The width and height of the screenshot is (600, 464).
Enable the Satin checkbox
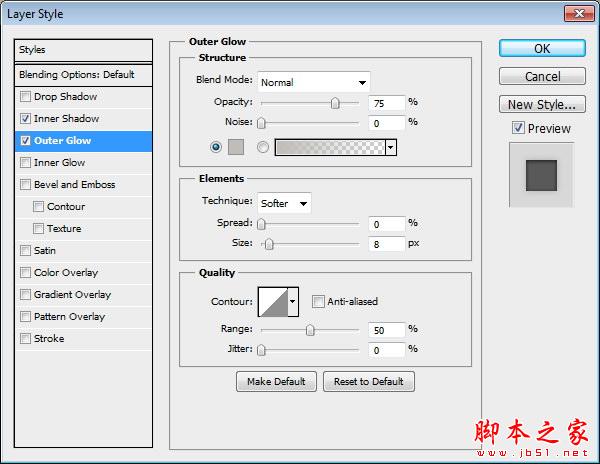(x=25, y=251)
